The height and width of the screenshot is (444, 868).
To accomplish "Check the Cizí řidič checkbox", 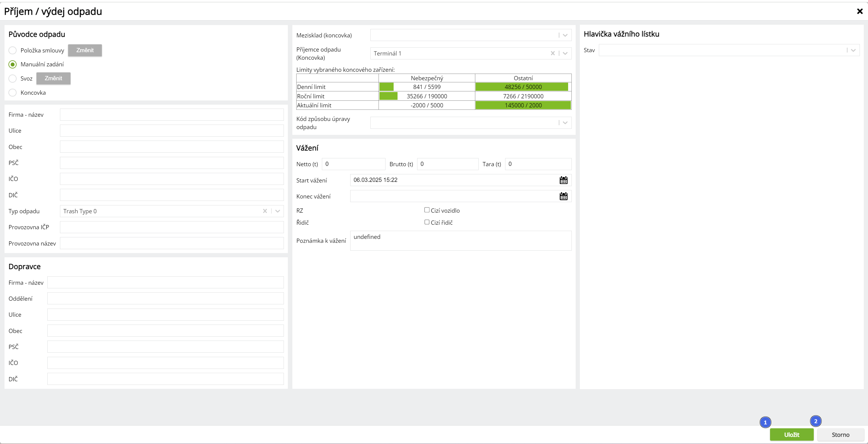I will [x=426, y=222].
